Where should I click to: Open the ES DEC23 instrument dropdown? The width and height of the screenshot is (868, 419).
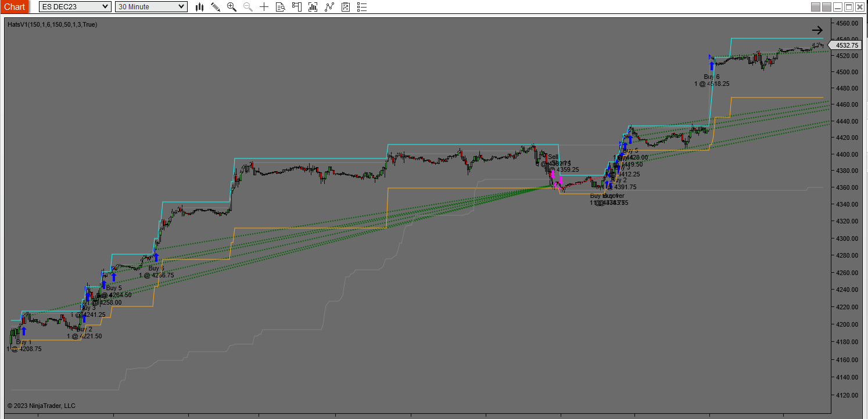click(x=74, y=6)
